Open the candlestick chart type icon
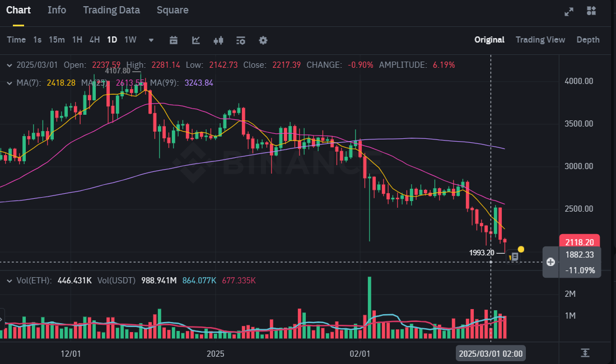Image resolution: width=616 pixels, height=364 pixels. (218, 40)
